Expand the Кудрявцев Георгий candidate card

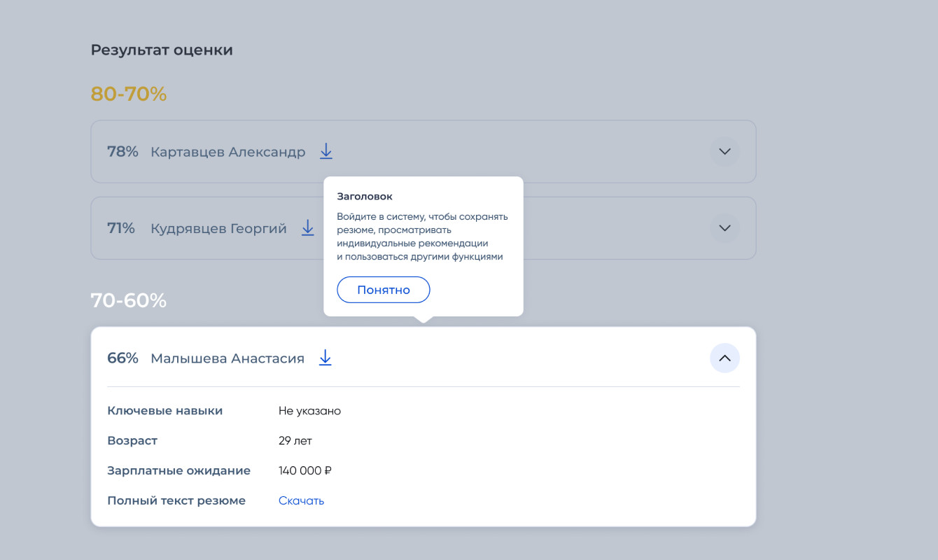[724, 228]
